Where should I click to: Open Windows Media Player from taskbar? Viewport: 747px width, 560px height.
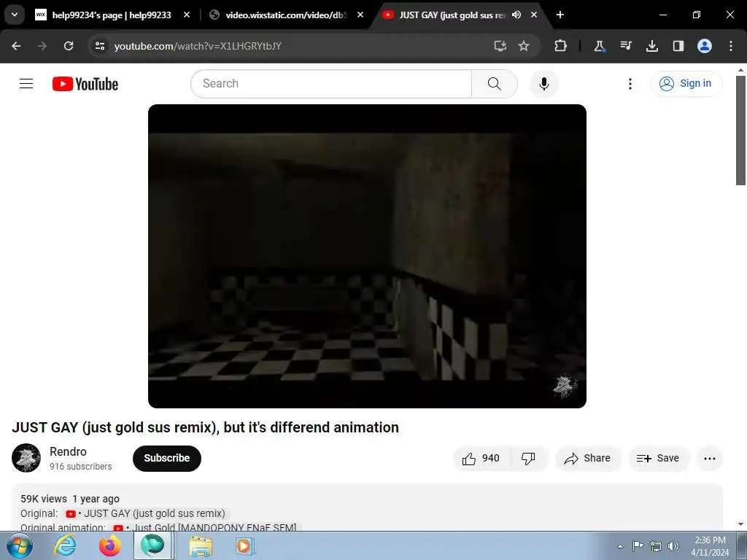click(245, 546)
